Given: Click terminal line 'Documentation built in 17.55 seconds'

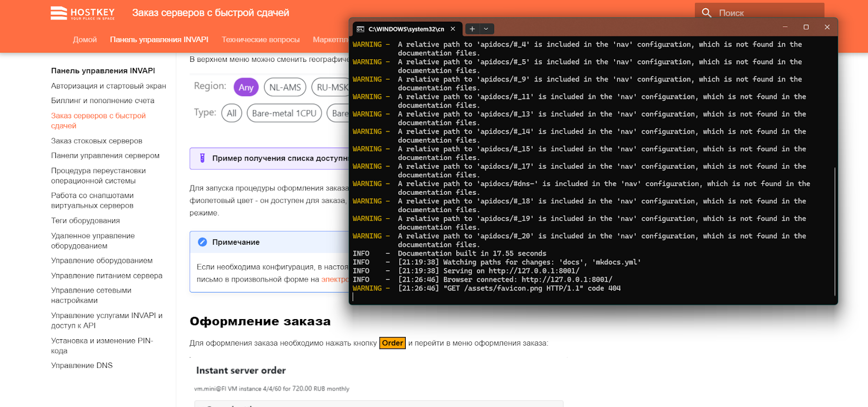Looking at the screenshot, I should (x=472, y=253).
